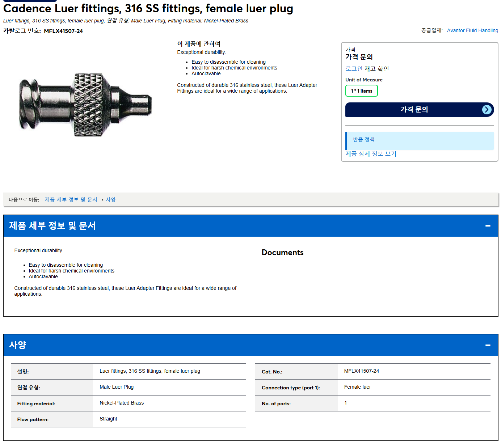The image size is (501, 448).
Task: Click the catalog number MFLX41507-24 at top
Action: point(63,31)
